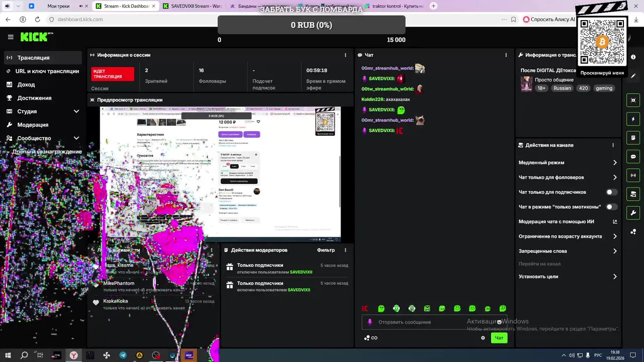Click the three-dots cluster icon in right toolbar
This screenshot has width=644, height=362.
coord(633,232)
